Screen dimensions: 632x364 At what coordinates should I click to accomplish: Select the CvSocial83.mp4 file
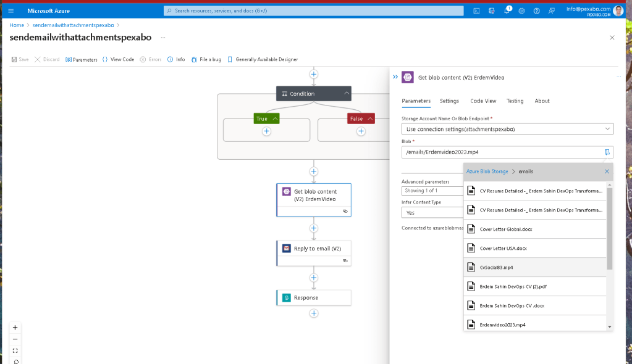[x=535, y=267]
